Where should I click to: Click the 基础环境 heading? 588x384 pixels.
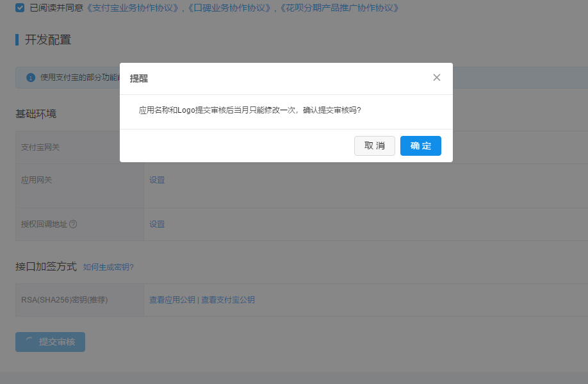(x=36, y=113)
